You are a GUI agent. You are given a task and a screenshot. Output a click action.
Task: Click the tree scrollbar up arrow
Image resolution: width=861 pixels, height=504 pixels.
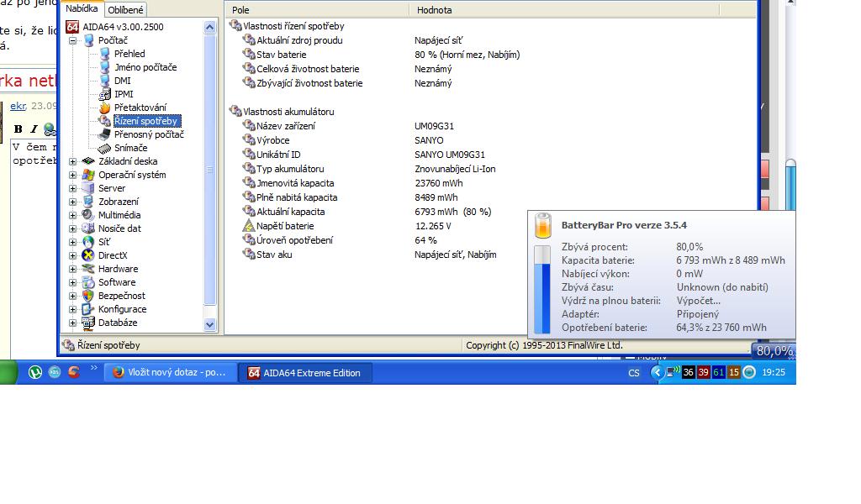209,27
